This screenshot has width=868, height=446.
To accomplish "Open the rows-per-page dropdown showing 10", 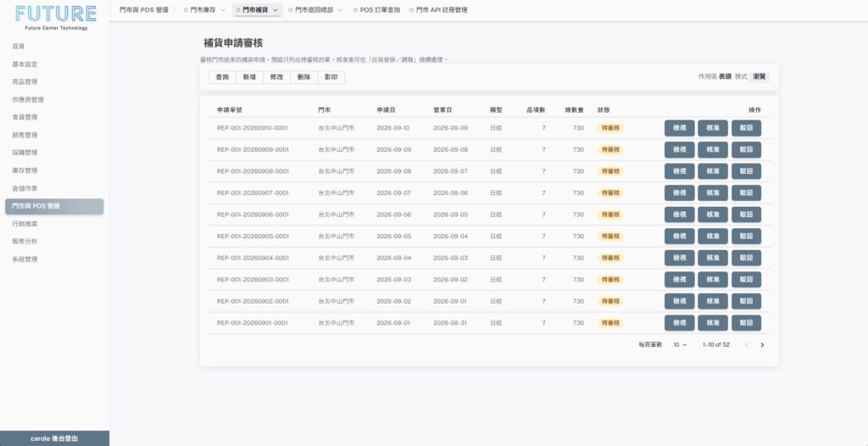I will tap(680, 344).
